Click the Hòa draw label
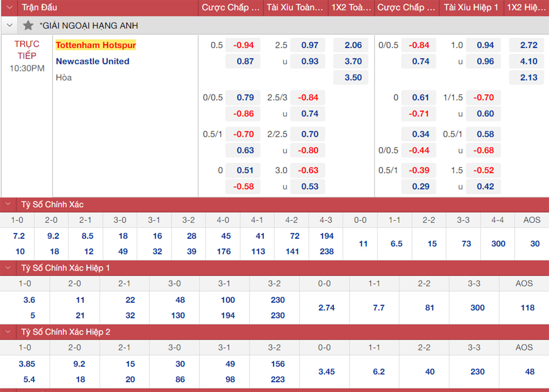This screenshot has height=392, width=549. [x=64, y=78]
